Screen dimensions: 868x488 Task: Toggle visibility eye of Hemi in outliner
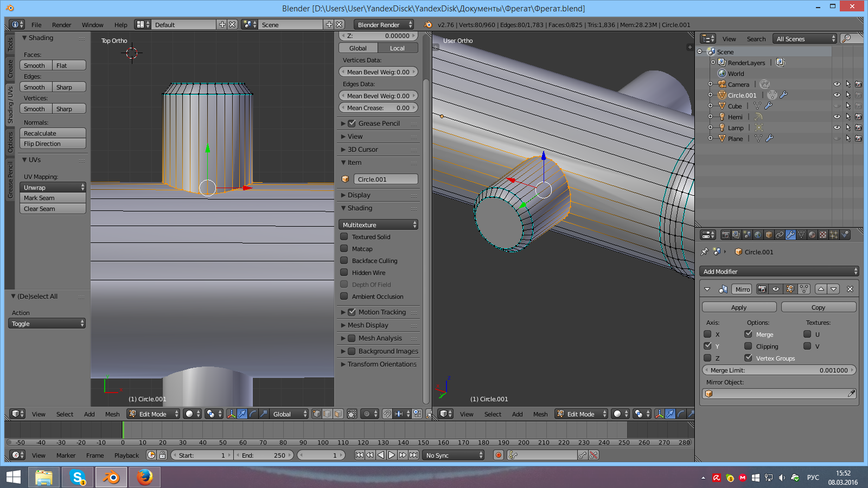pos(837,117)
